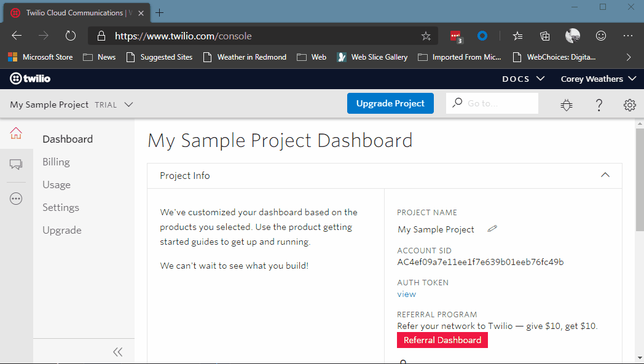Image resolution: width=644 pixels, height=364 pixels.
Task: Open the console home icon in sidebar
Action: point(16,133)
